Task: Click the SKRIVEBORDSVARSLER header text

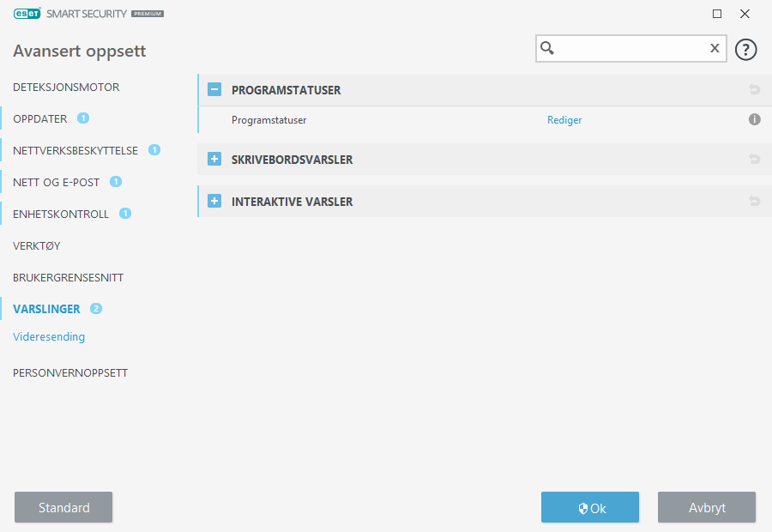Action: pyautogui.click(x=292, y=160)
